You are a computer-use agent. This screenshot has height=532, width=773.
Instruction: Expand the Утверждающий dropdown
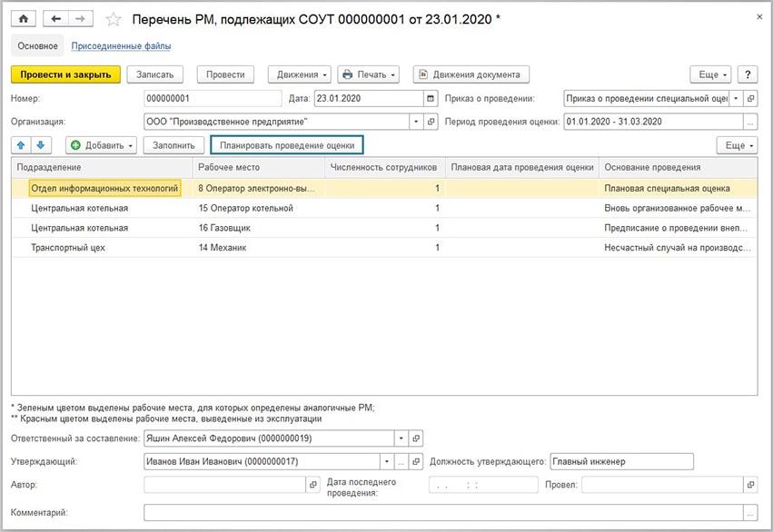(387, 461)
